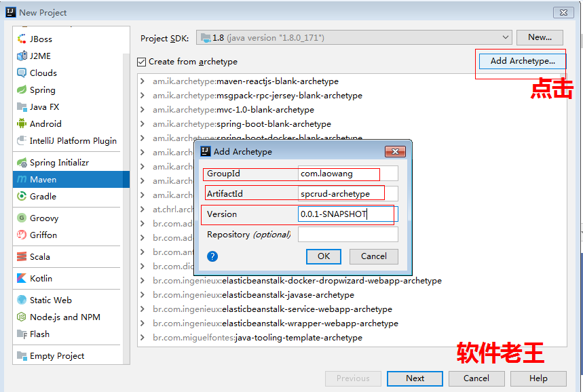Pick the Flash folder icon
Viewport: 583px width, 392px height.
tap(22, 334)
